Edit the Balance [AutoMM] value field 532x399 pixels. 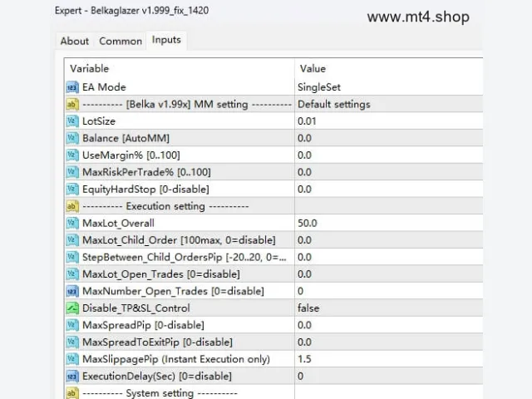[389, 138]
